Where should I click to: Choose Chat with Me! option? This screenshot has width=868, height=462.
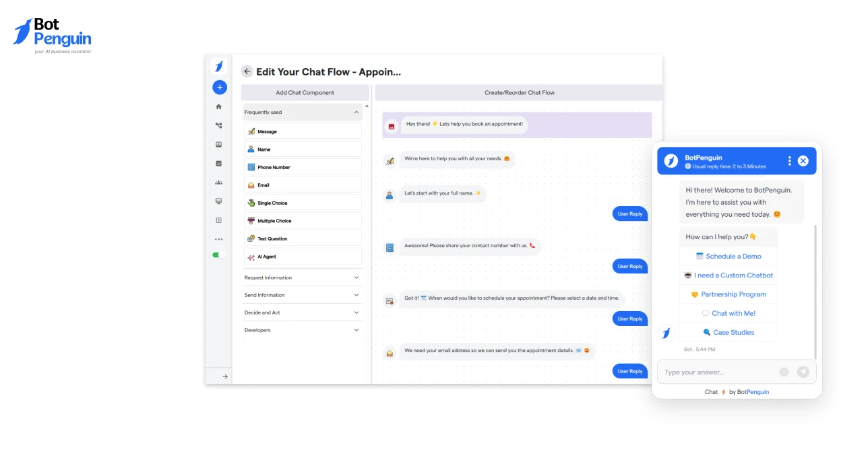[x=728, y=313]
